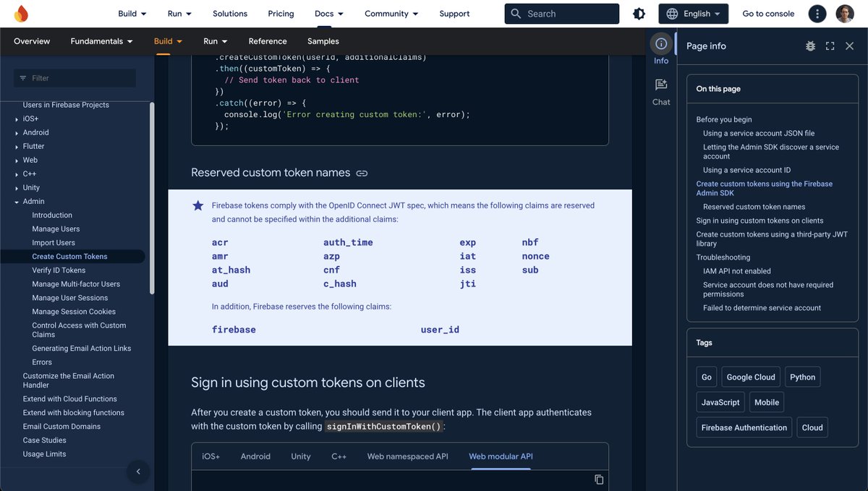Expand the Web tree section
The height and width of the screenshot is (491, 868).
pyautogui.click(x=17, y=161)
